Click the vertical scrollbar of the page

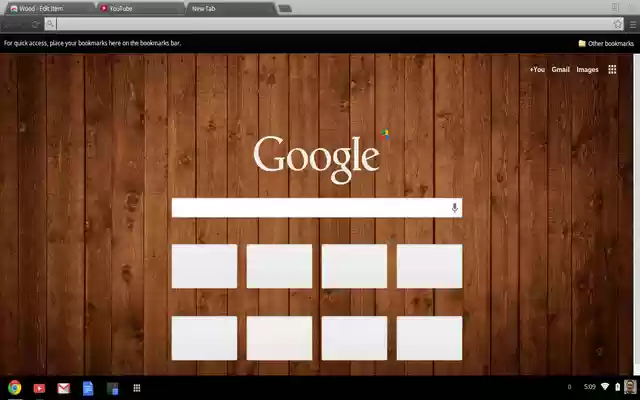[x=636, y=214]
